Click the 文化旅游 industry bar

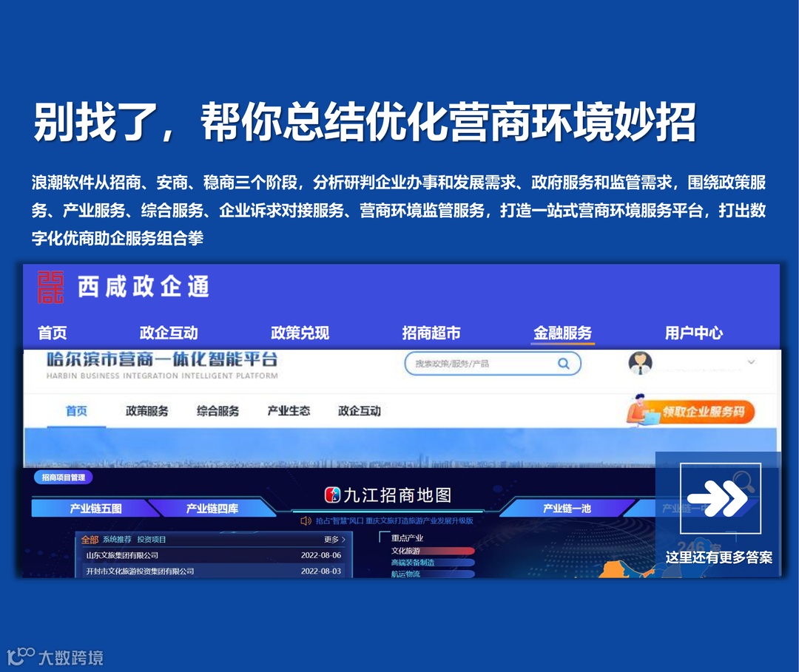pos(433,551)
